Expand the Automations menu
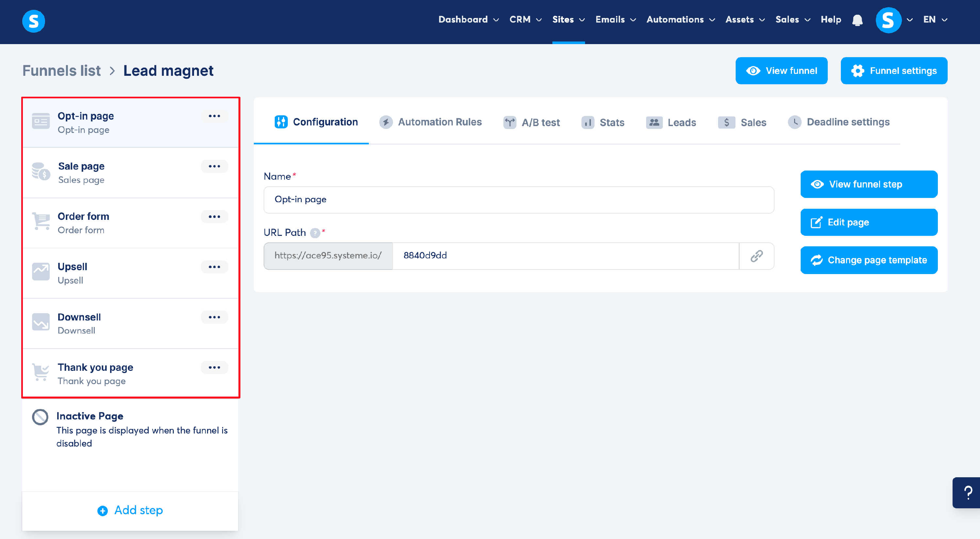 pyautogui.click(x=680, y=19)
